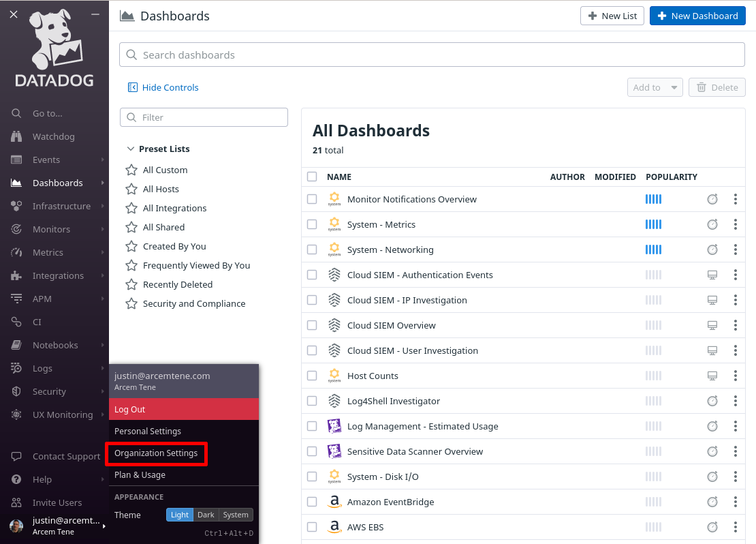Toggle the select-all checkbox in table header

[x=312, y=177]
